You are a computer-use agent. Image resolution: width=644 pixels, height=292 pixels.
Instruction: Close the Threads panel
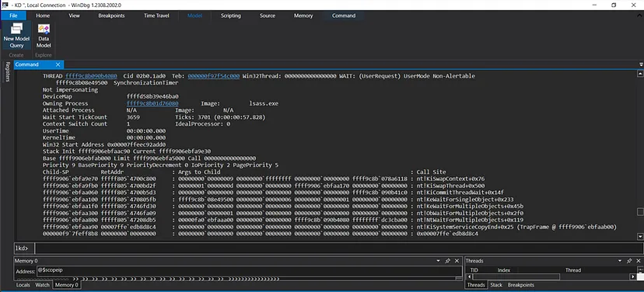point(639,261)
